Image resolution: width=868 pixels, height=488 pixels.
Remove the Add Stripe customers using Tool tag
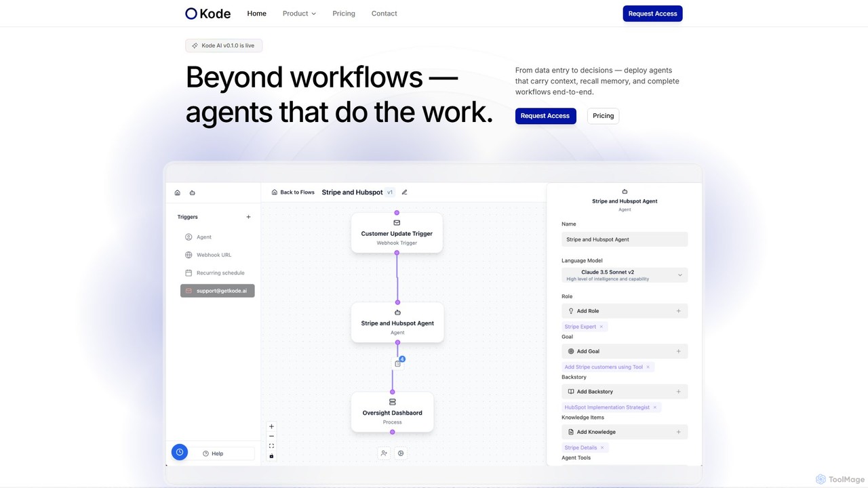click(x=648, y=367)
